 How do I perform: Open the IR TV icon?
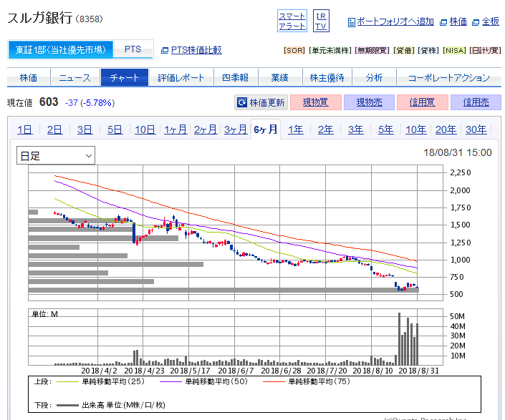pos(322,21)
